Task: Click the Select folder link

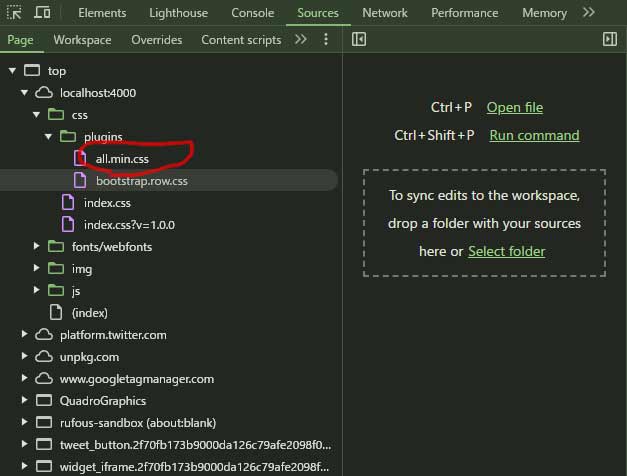Action: tap(506, 251)
